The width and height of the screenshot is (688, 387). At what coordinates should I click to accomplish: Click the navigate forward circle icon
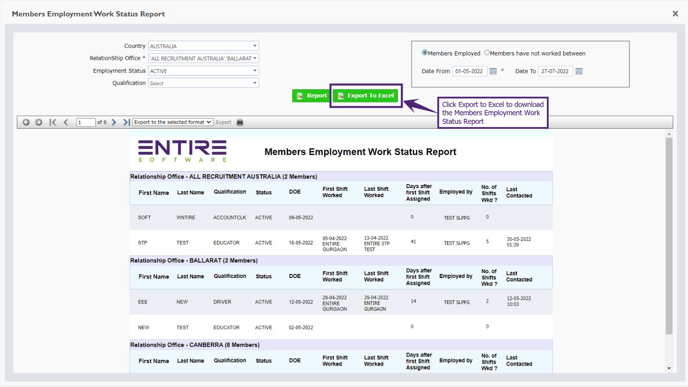[x=39, y=122]
